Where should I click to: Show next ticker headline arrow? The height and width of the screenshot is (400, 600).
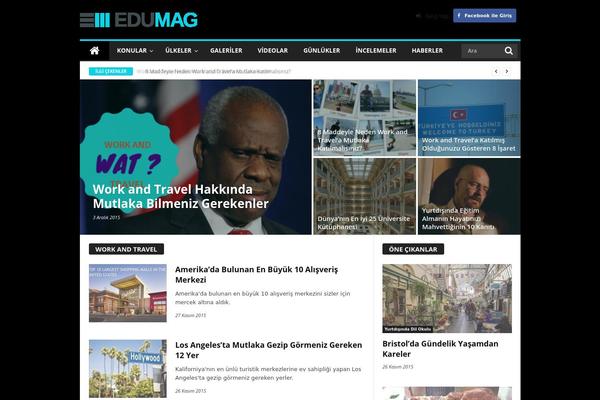[x=507, y=71]
